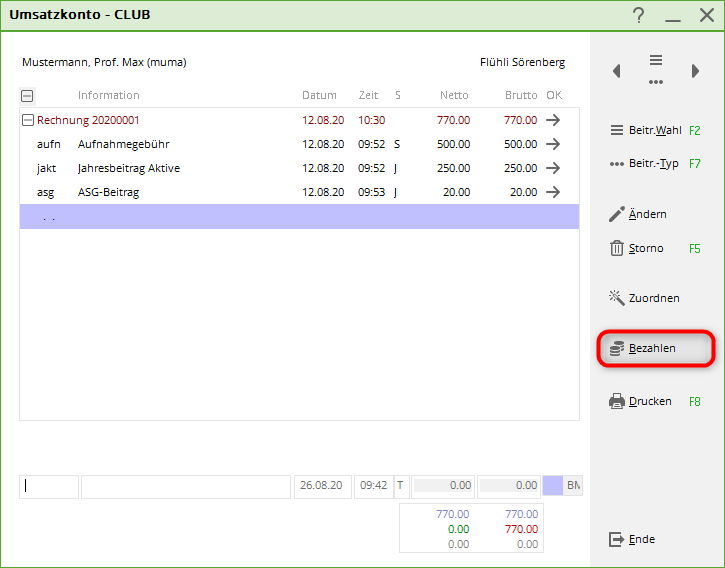Go to previous record with left arrow
This screenshot has width=725, height=568.
(x=616, y=71)
